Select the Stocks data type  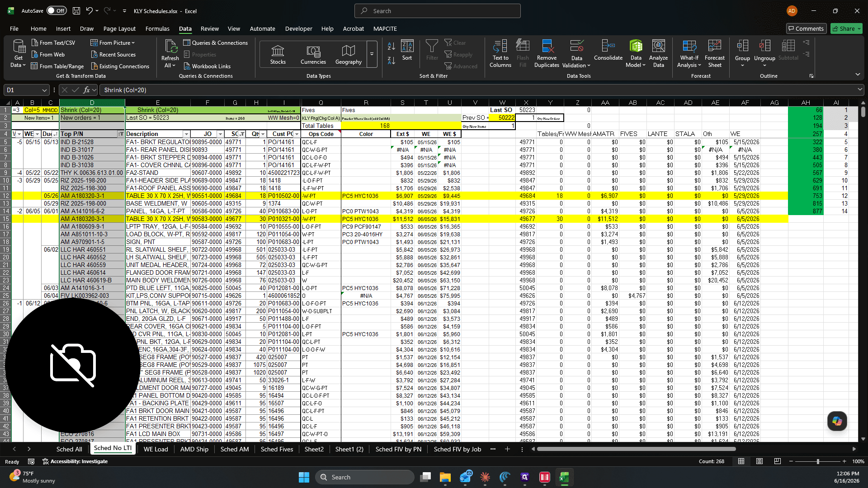(x=278, y=54)
